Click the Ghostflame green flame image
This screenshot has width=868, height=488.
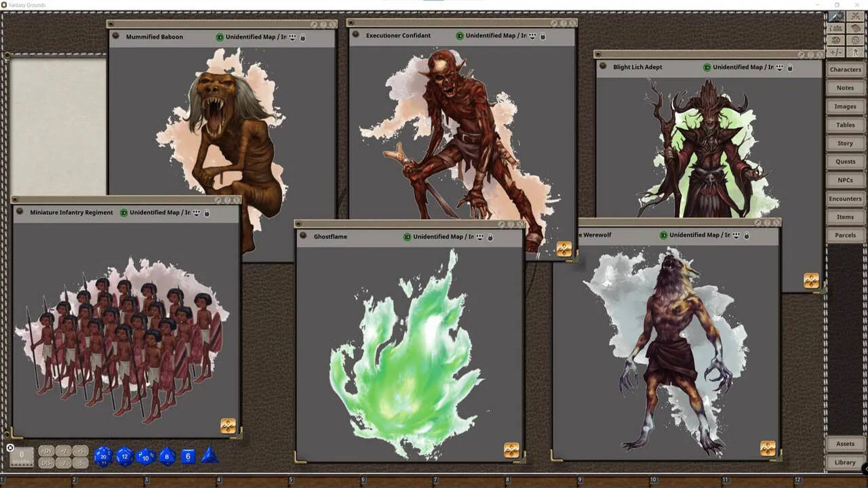point(406,354)
